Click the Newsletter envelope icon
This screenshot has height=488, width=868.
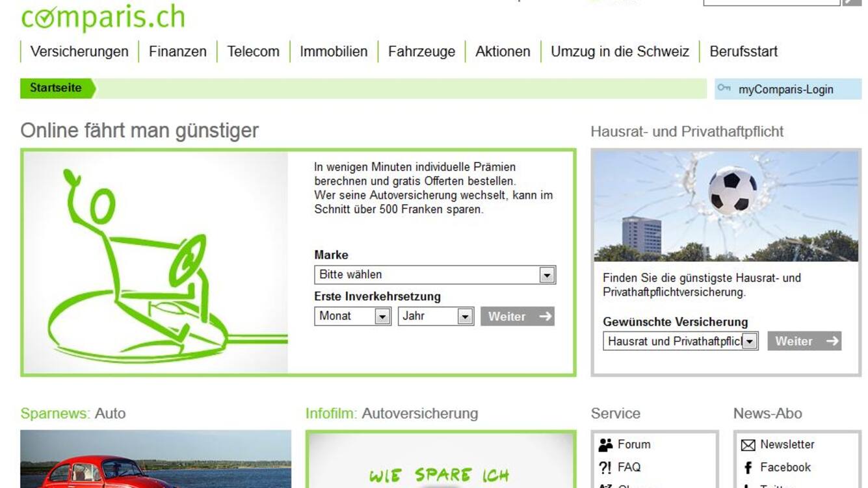[748, 445]
